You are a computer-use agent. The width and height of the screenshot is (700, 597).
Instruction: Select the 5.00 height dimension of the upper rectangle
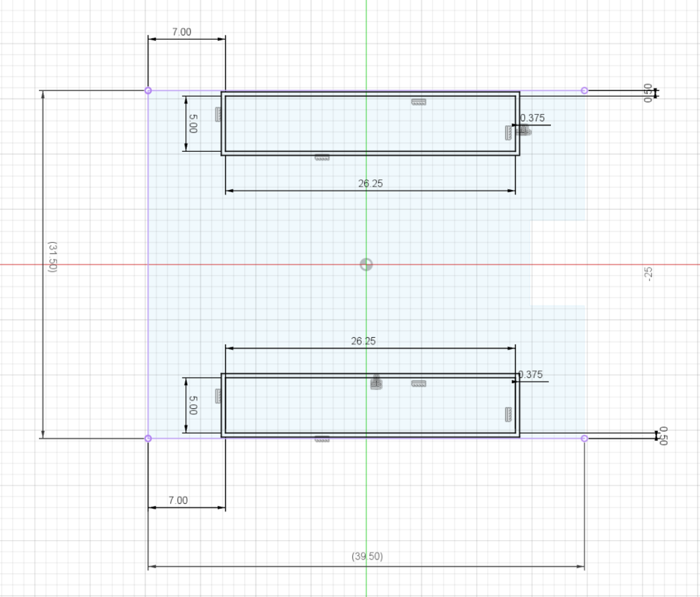193,124
